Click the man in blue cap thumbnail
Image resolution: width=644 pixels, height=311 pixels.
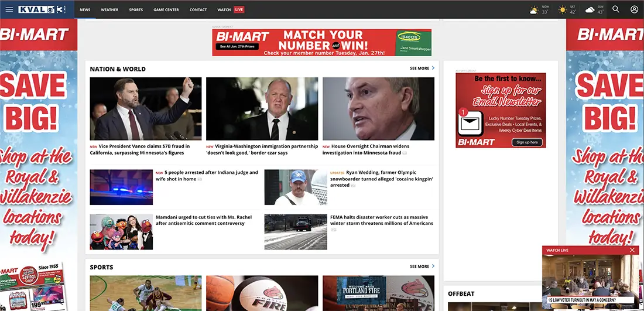click(296, 187)
